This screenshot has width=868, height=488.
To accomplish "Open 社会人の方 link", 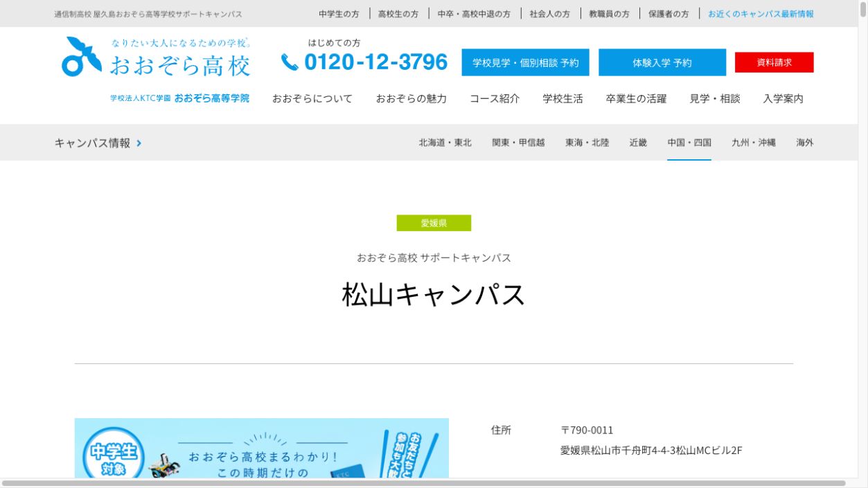I will (x=550, y=14).
